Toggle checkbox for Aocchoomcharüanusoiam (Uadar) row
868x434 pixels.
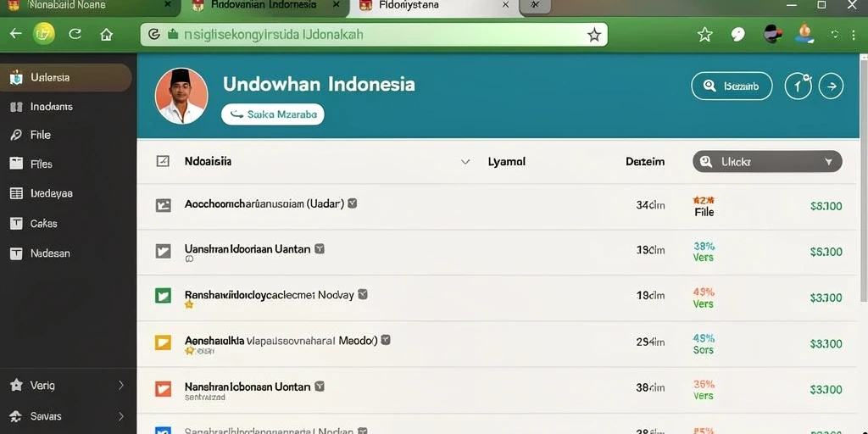pyautogui.click(x=163, y=206)
